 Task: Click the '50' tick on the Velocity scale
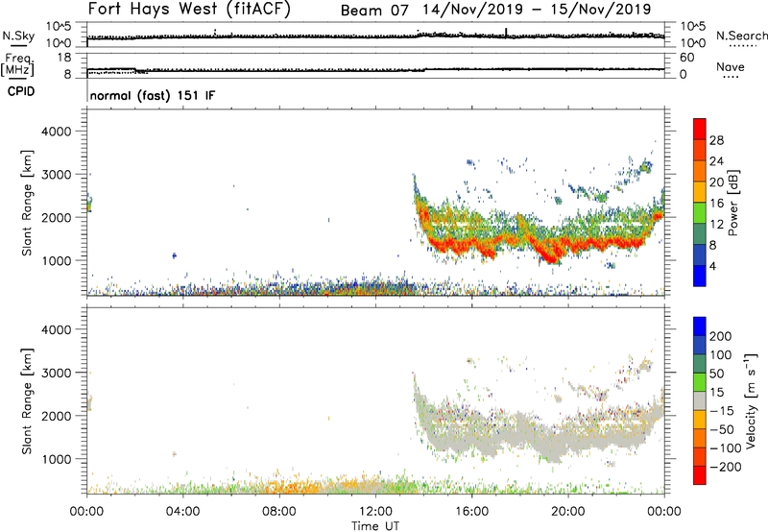click(x=716, y=374)
